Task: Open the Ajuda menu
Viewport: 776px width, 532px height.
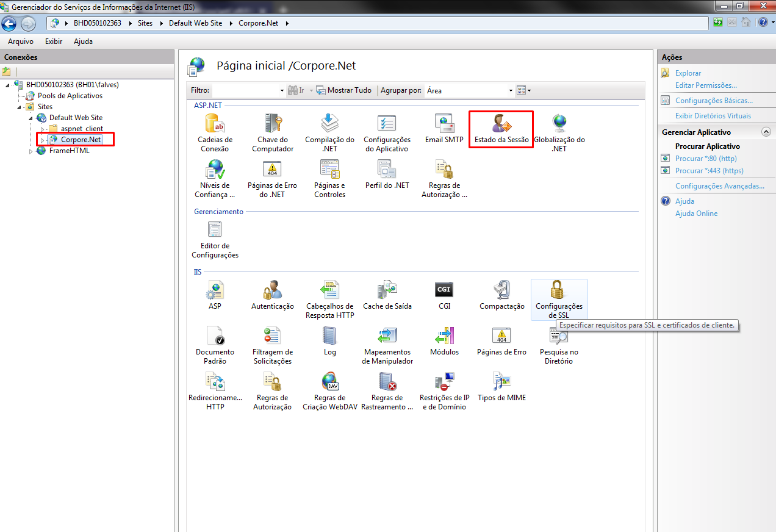Action: (x=83, y=41)
